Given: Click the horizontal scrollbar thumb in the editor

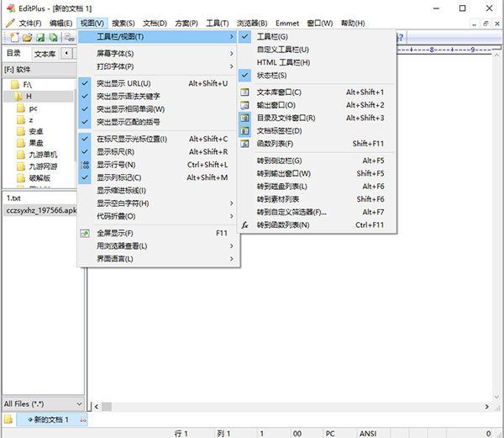Looking at the screenshot, I should pyautogui.click(x=107, y=407).
